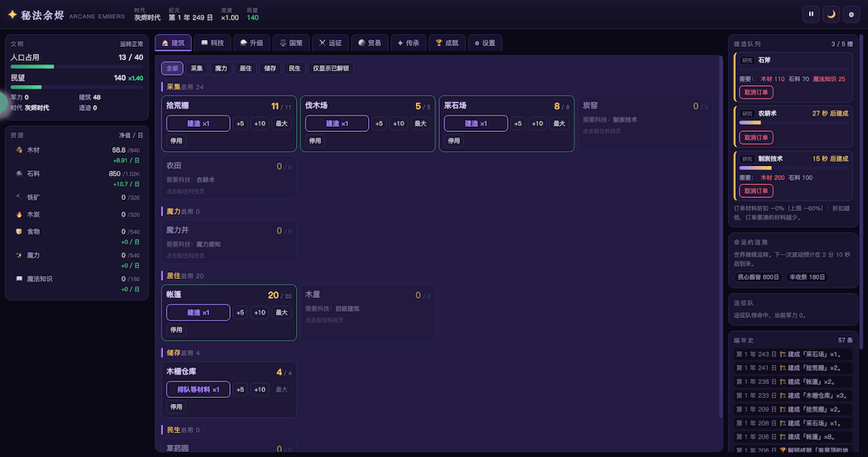Click the magic knowledge book icon

point(19,279)
